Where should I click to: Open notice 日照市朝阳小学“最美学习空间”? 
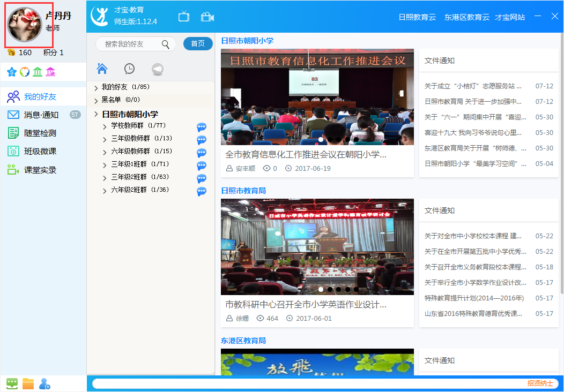[x=475, y=163]
